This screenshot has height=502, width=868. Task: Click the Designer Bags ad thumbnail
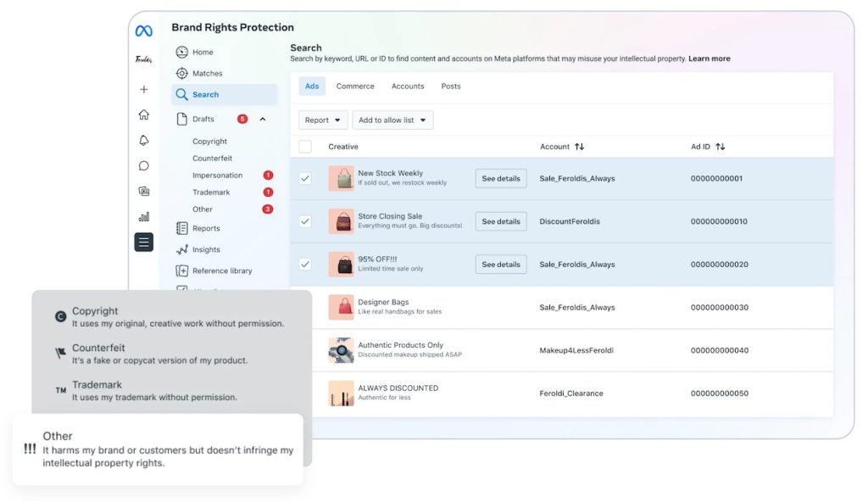click(x=341, y=307)
